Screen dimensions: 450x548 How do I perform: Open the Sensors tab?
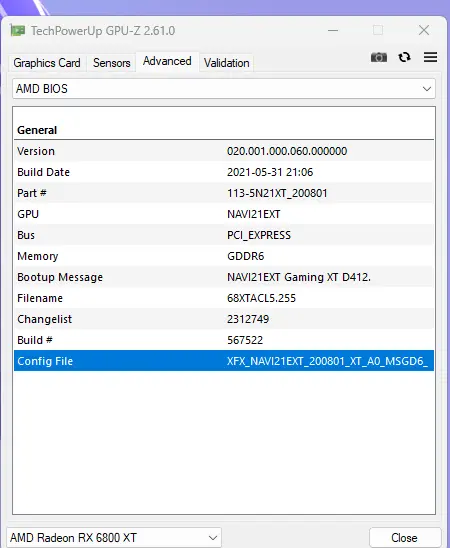click(111, 63)
